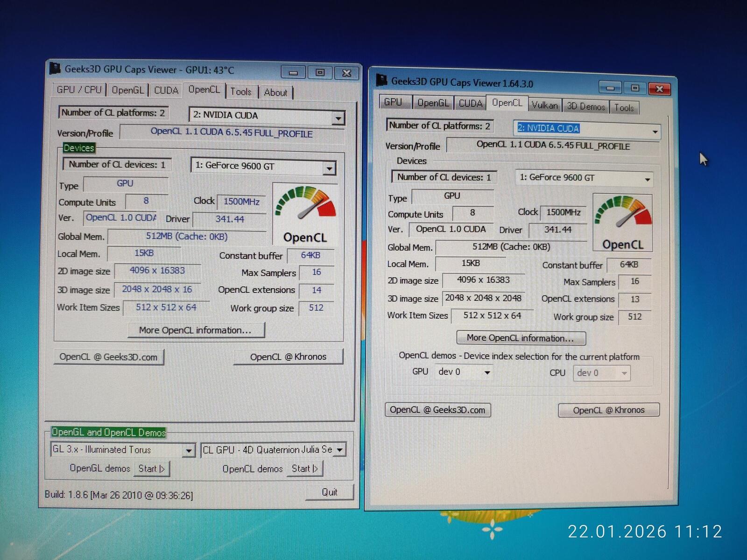
Task: Click 'Number of CL devices: 1' in right window
Action: pos(444,177)
